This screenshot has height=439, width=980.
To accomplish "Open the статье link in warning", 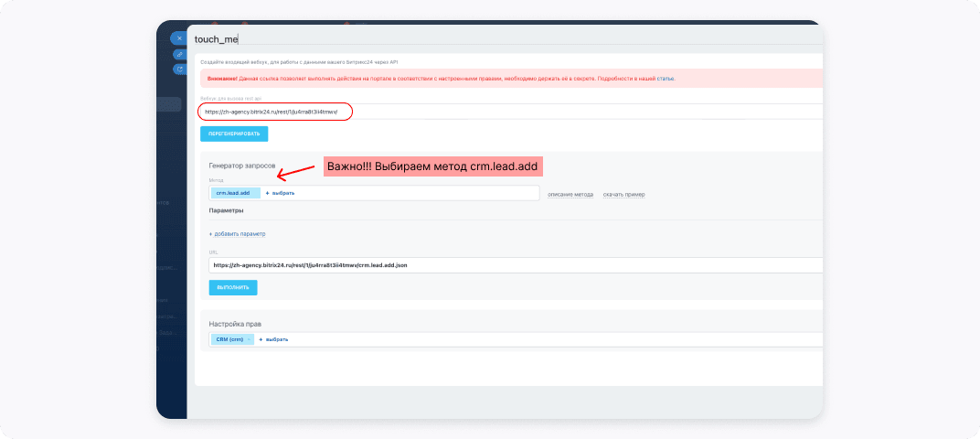I will 666,79.
